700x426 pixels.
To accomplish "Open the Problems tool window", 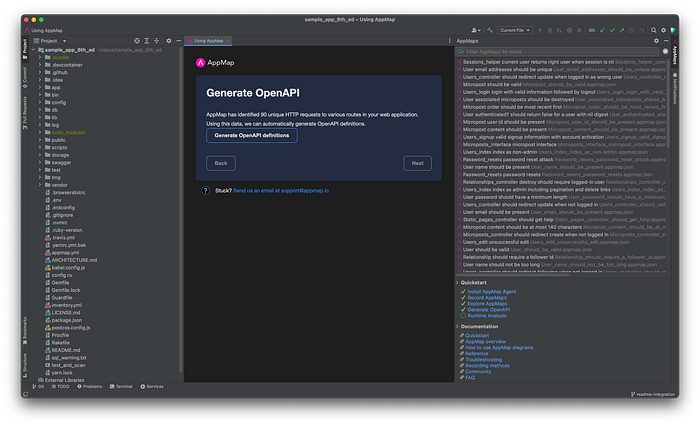I will [90, 387].
